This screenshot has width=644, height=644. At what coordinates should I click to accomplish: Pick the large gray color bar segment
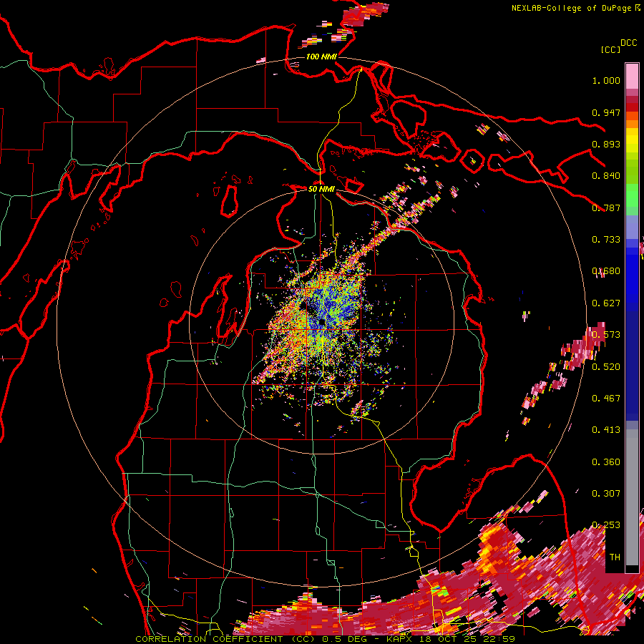(632, 501)
